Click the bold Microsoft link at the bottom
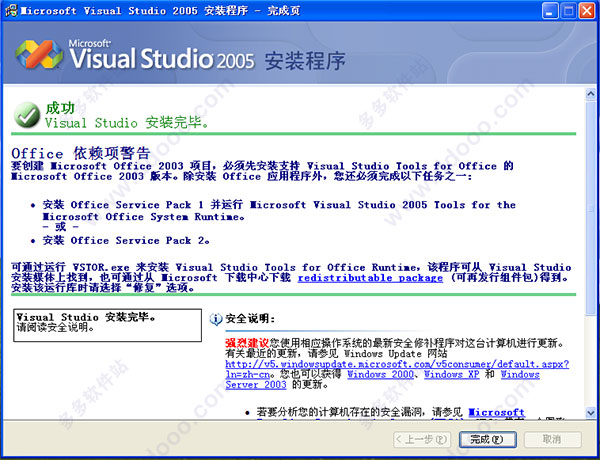Viewport: 600px width, 460px height. point(496,411)
